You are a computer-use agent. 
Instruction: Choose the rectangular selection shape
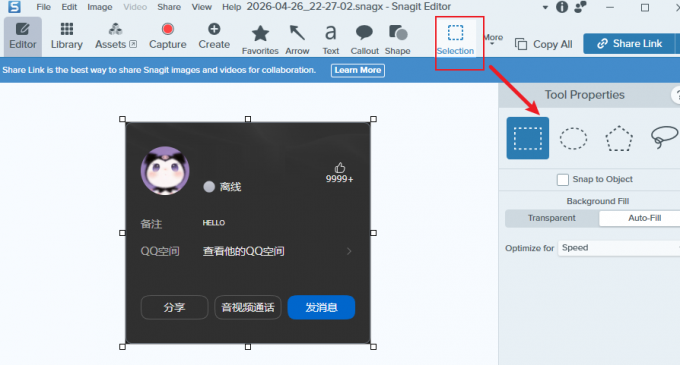tap(527, 138)
